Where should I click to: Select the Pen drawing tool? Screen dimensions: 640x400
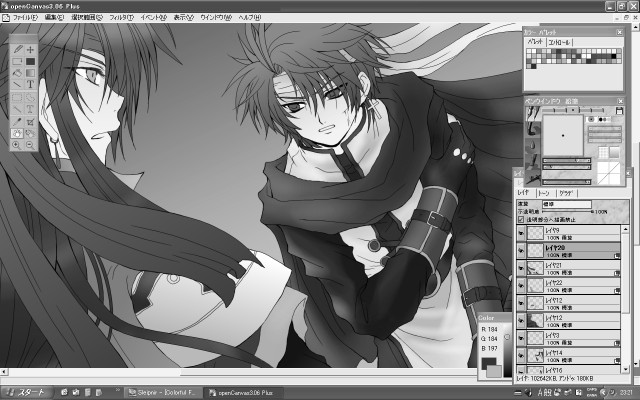[x=17, y=50]
